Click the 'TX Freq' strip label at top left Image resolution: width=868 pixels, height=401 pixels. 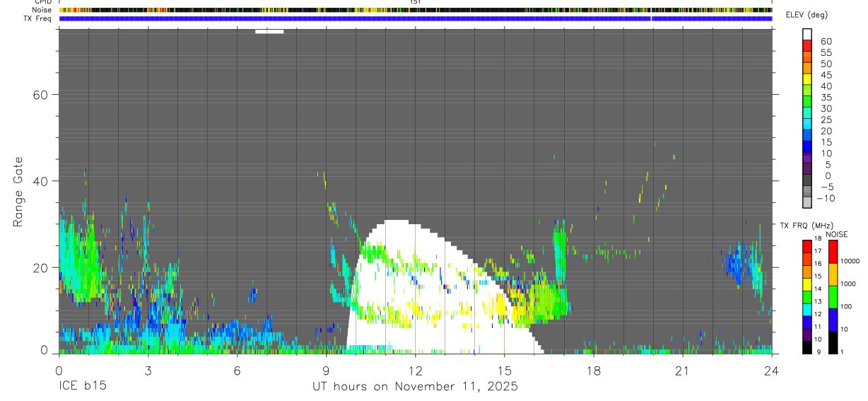coord(38,18)
